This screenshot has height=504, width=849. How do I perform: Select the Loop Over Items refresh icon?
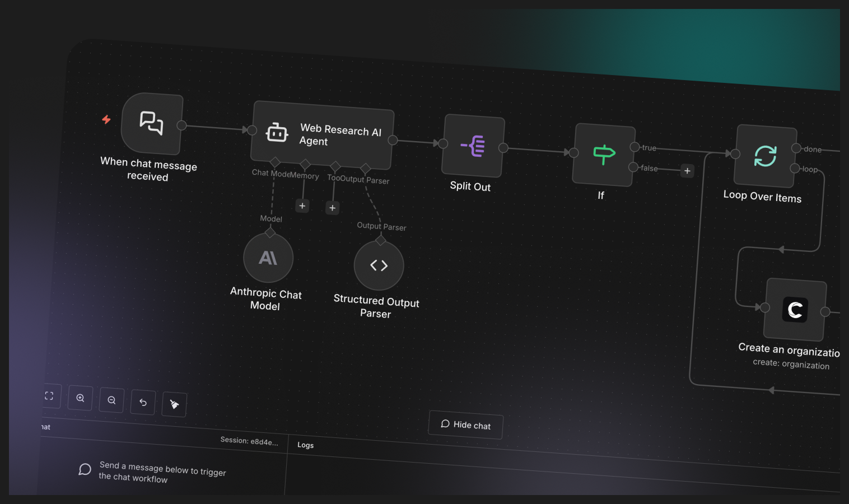(765, 156)
